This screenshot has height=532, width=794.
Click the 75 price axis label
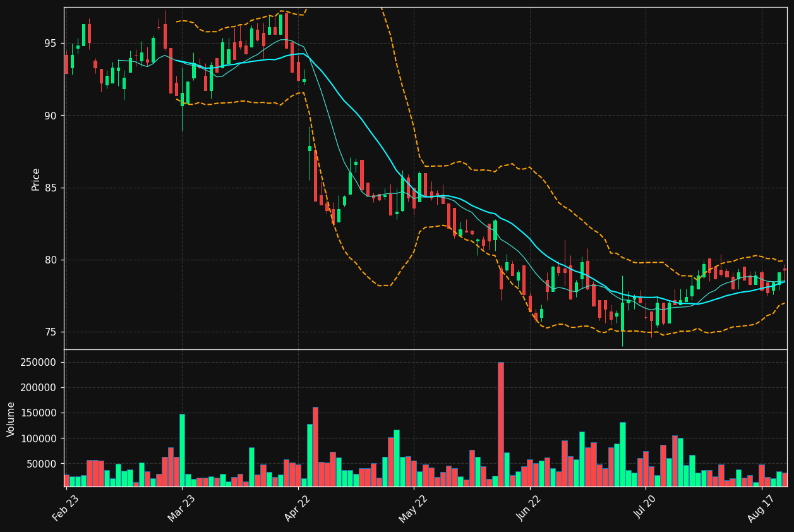tap(50, 332)
